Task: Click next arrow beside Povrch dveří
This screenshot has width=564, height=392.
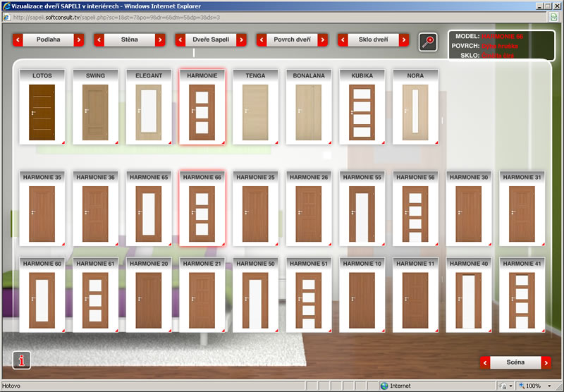Action: pos(322,40)
